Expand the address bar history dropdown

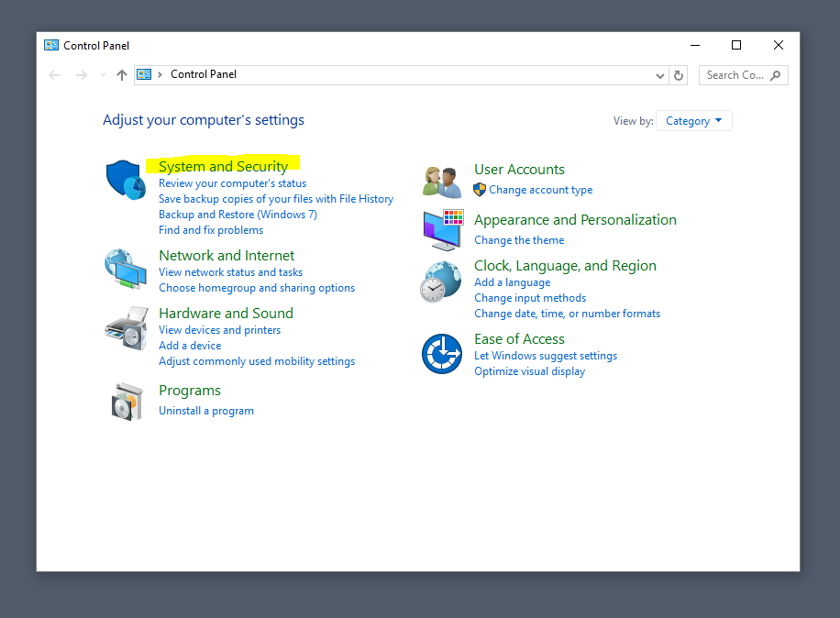pyautogui.click(x=660, y=76)
